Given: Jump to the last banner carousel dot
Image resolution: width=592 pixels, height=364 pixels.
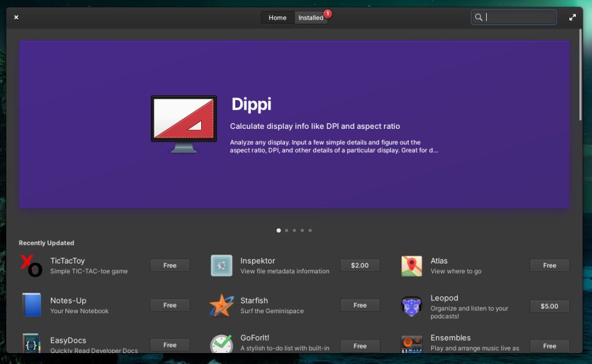Looking at the screenshot, I should click(310, 231).
